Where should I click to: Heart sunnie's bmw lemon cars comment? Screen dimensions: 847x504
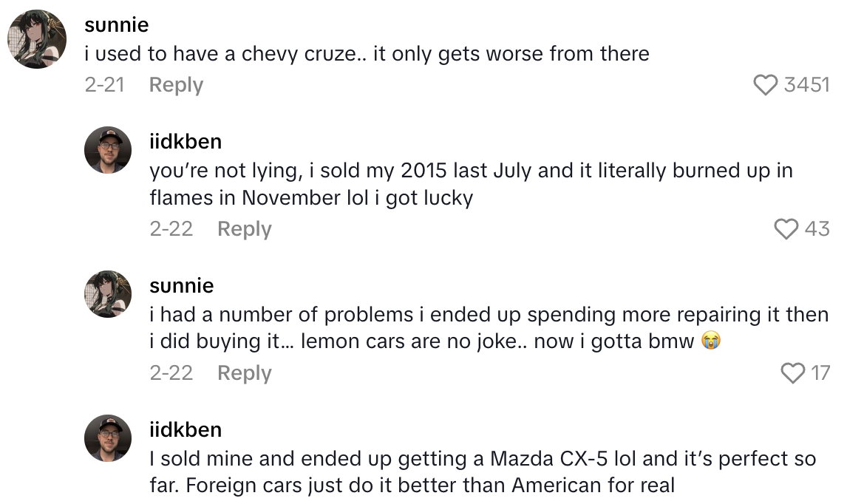pyautogui.click(x=793, y=373)
